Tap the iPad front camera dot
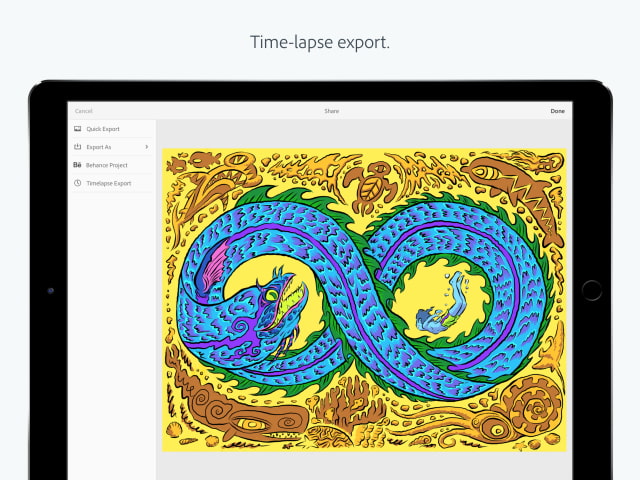The height and width of the screenshot is (480, 640). 50,290
